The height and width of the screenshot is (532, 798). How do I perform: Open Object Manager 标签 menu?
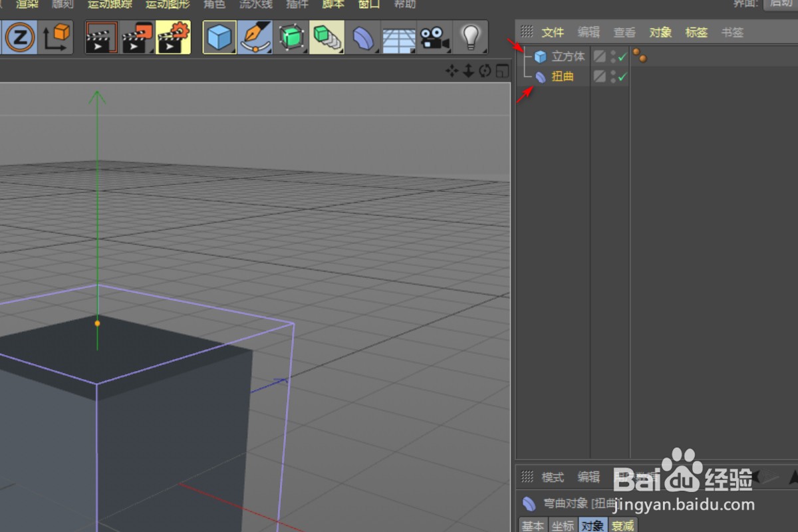(x=696, y=32)
